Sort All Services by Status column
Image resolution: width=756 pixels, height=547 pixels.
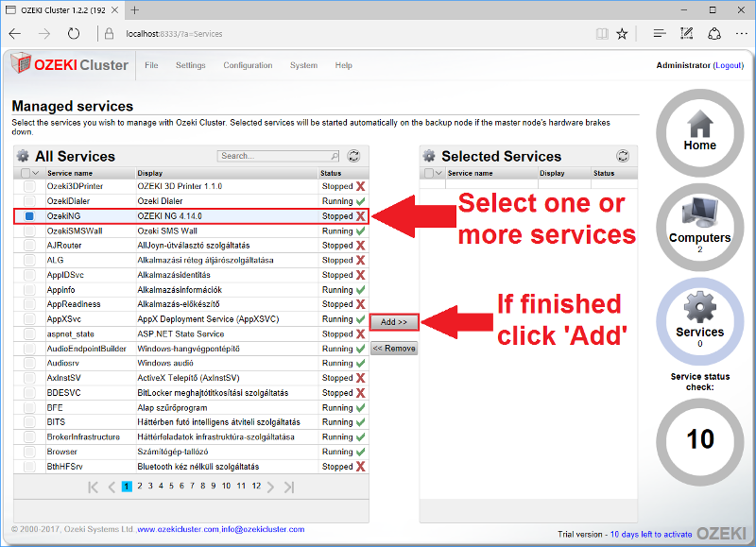click(x=331, y=173)
